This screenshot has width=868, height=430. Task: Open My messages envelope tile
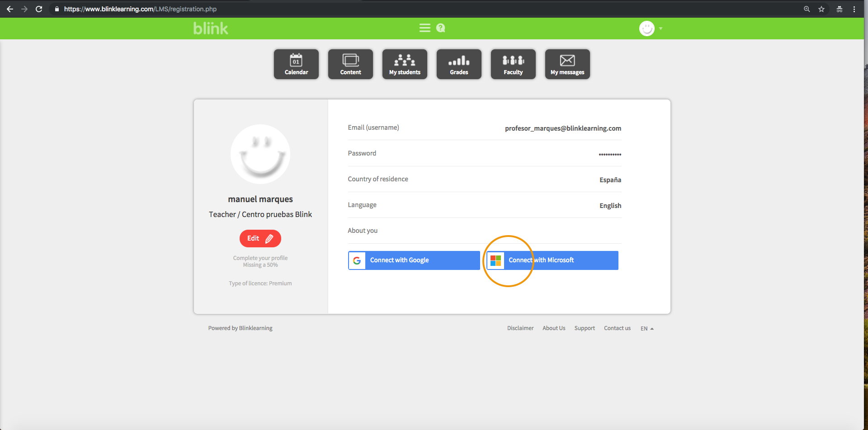coord(567,64)
